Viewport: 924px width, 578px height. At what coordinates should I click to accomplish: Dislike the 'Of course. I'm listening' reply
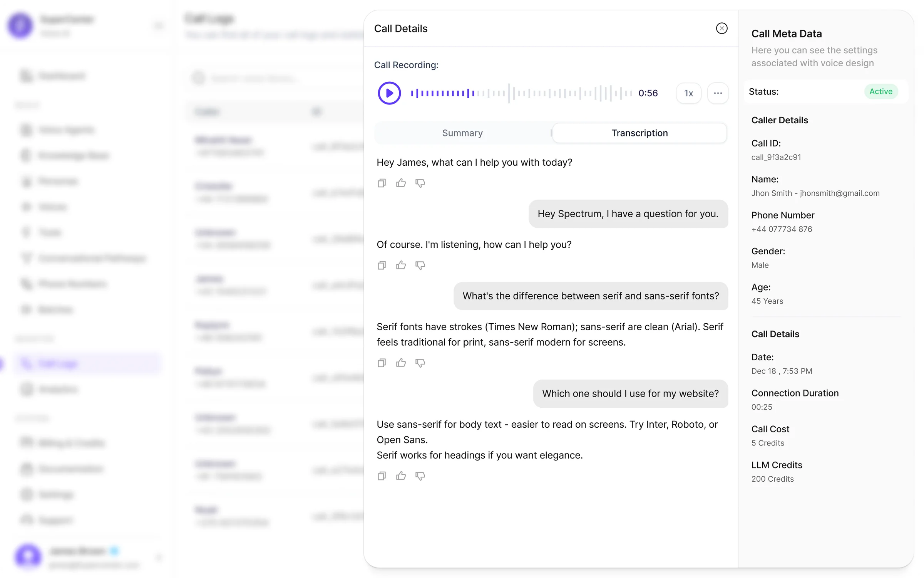coord(420,265)
